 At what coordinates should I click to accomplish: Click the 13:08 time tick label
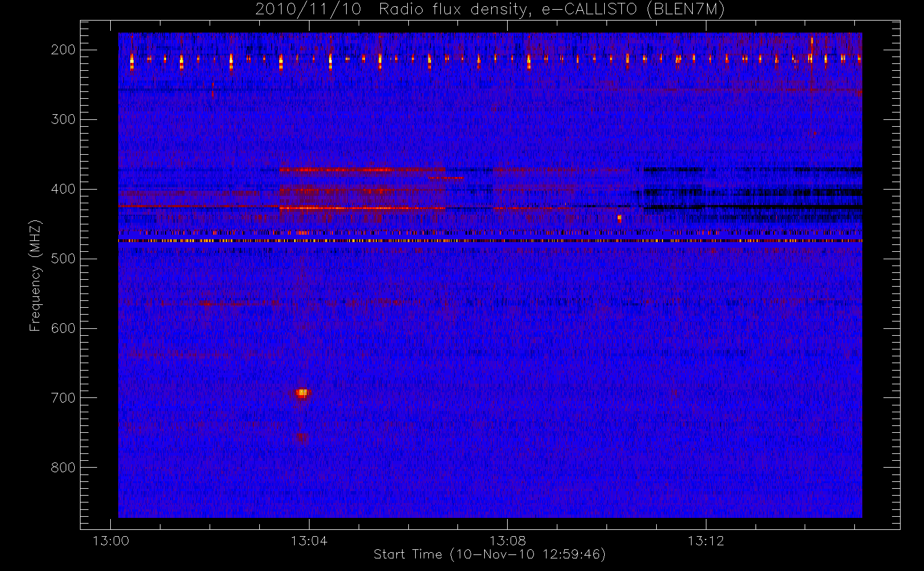click(508, 541)
